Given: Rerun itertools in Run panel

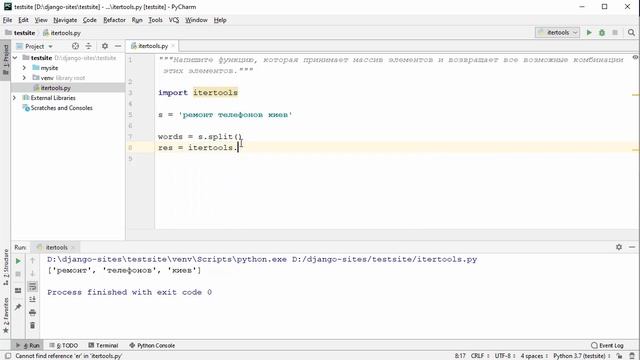Looking at the screenshot, I should pyautogui.click(x=18, y=261).
